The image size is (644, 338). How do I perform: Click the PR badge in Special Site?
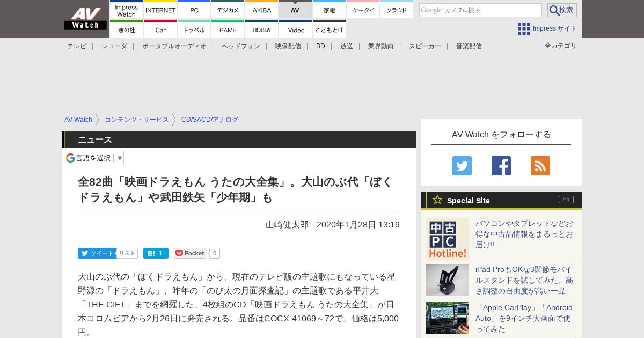pyautogui.click(x=566, y=200)
